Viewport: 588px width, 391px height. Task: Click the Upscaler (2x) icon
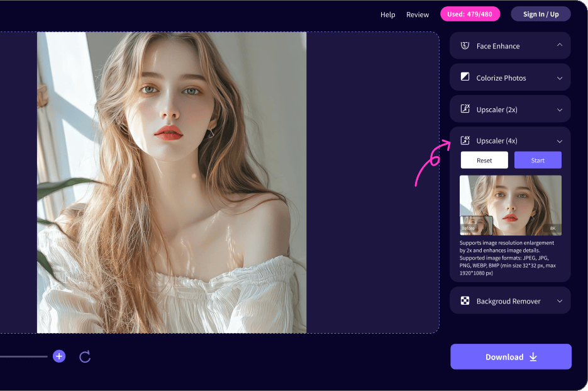coord(465,109)
